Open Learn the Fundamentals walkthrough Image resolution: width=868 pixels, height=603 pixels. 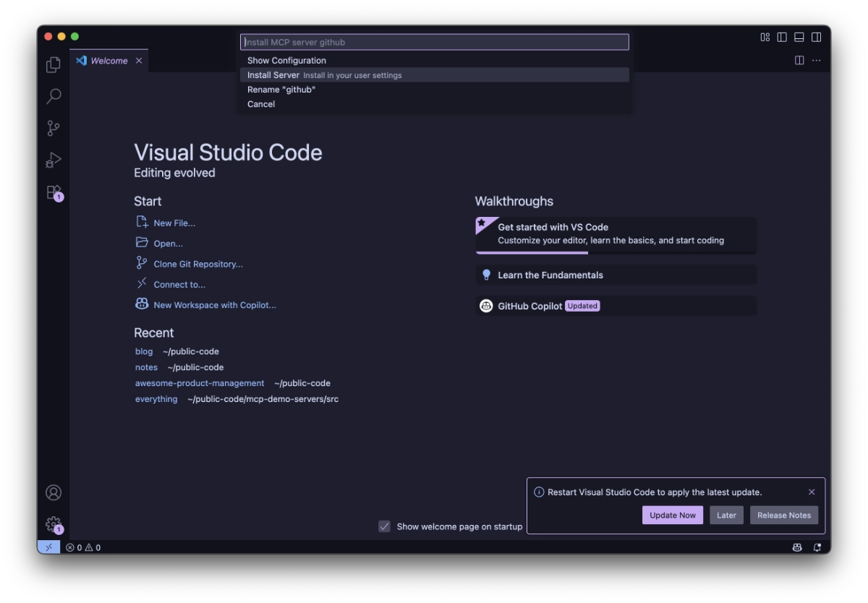tap(616, 275)
